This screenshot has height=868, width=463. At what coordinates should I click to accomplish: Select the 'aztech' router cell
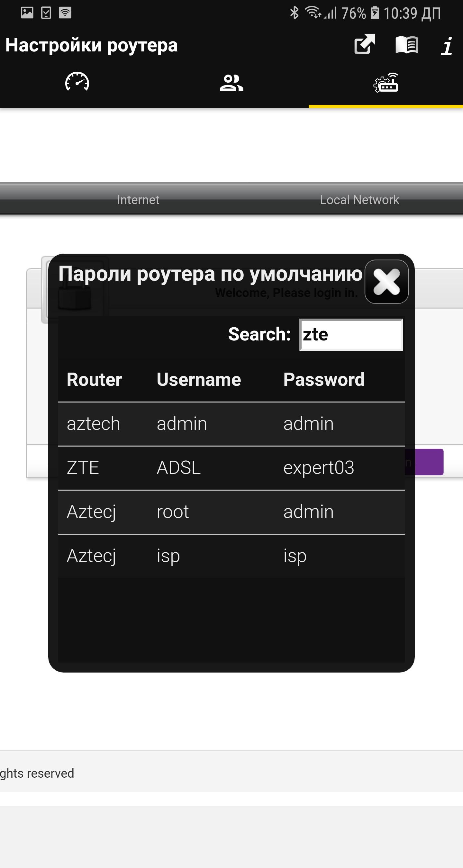(93, 424)
